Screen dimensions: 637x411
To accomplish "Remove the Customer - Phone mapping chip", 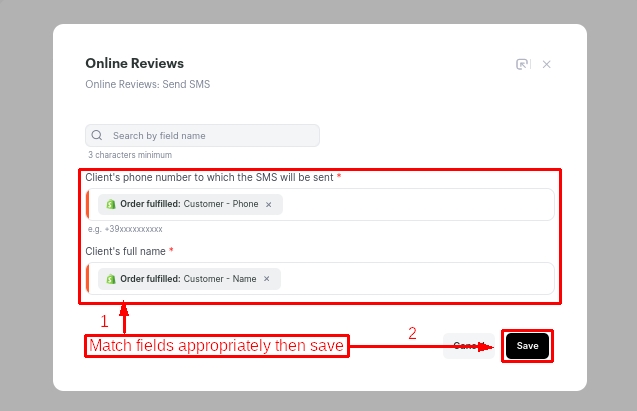I will coord(268,204).
